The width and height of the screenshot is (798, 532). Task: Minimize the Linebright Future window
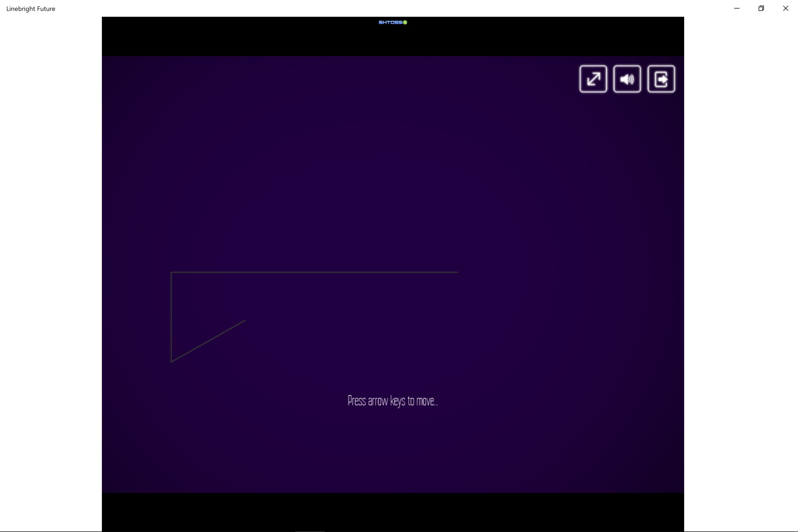737,9
